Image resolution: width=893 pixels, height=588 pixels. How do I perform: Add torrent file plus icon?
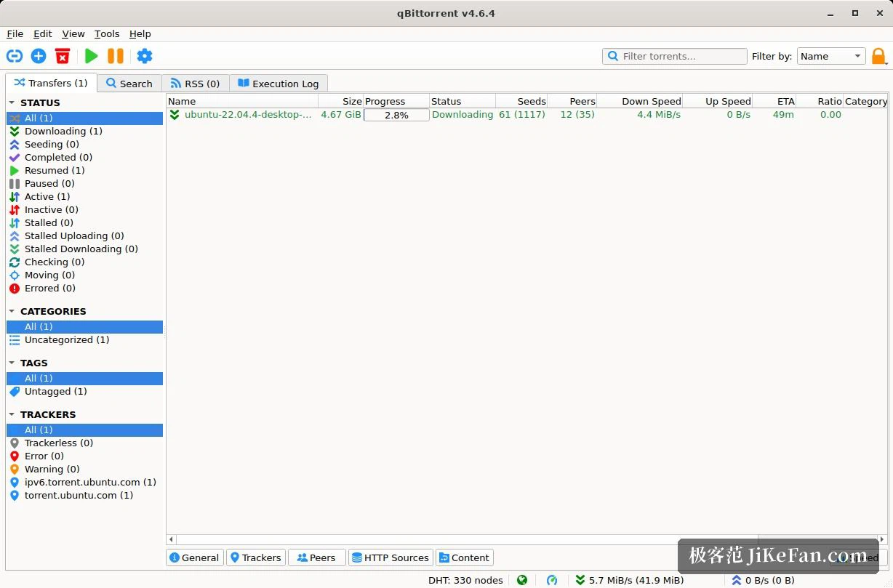click(x=39, y=56)
